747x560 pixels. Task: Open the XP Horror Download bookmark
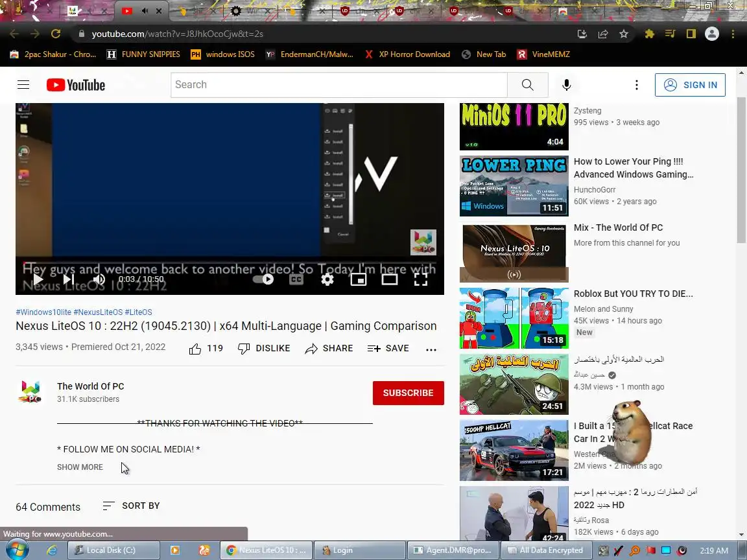[408, 54]
